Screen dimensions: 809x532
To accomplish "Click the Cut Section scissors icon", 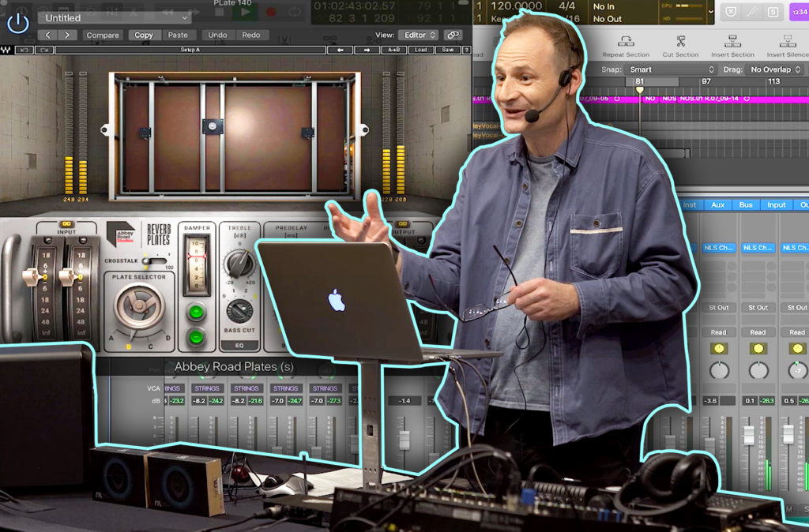I will pos(680,41).
